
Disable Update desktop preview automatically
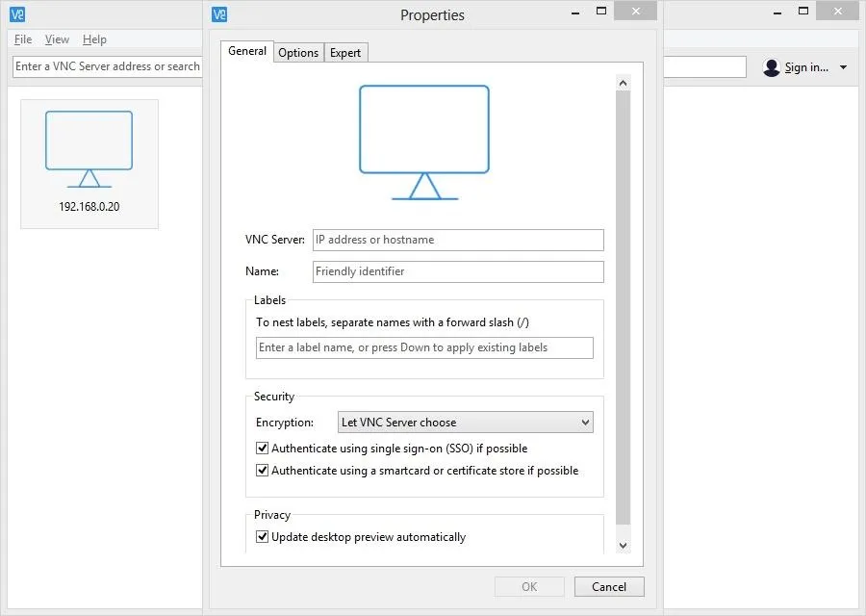point(263,536)
